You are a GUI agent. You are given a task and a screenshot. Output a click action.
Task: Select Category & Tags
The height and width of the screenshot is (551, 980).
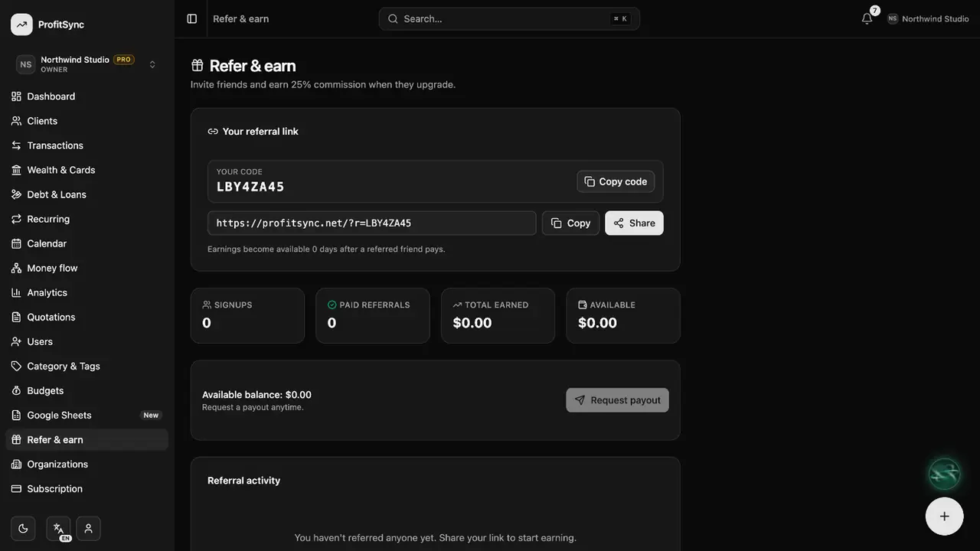[x=87, y=366]
